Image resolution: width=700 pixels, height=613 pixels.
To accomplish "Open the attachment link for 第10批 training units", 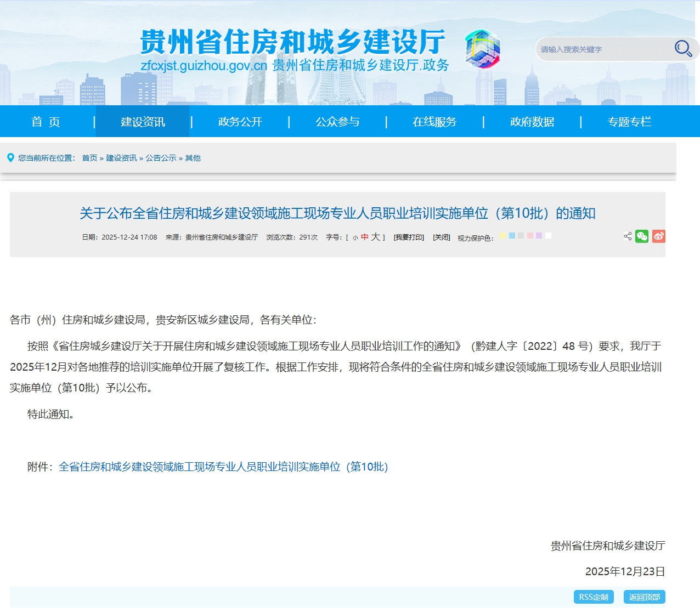I will coord(223,467).
